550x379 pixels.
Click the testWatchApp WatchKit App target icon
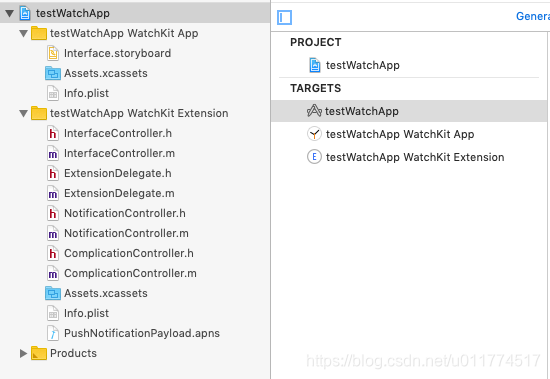(314, 134)
